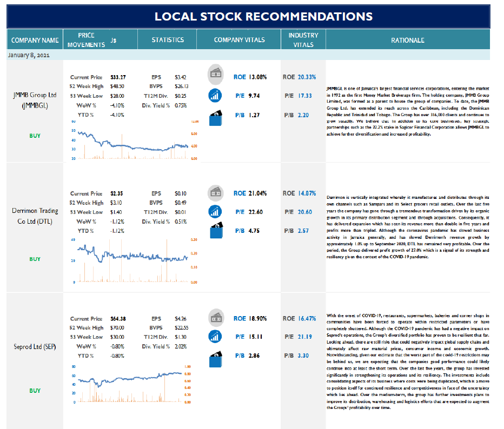This screenshot has height=429, width=504.
Task: Click the current price value $33.27
Action: coord(118,77)
